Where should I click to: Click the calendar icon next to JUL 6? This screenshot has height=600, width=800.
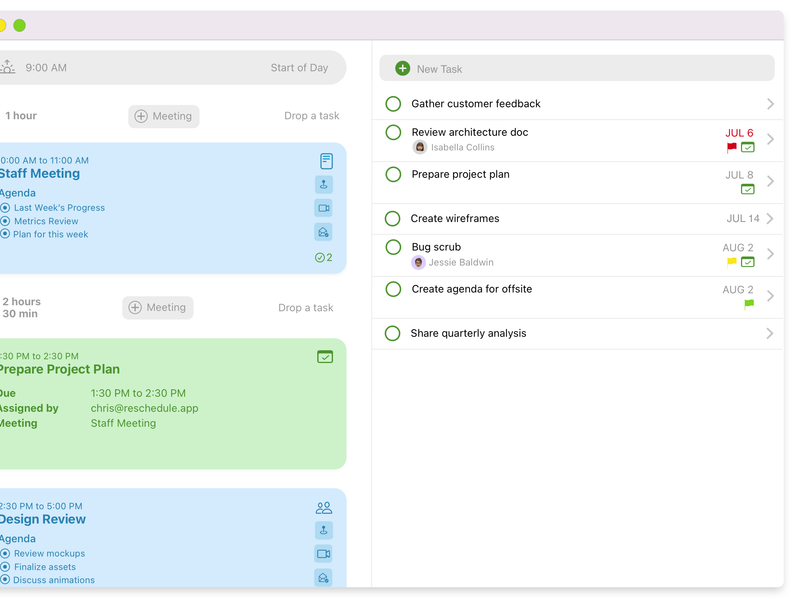[x=747, y=147]
